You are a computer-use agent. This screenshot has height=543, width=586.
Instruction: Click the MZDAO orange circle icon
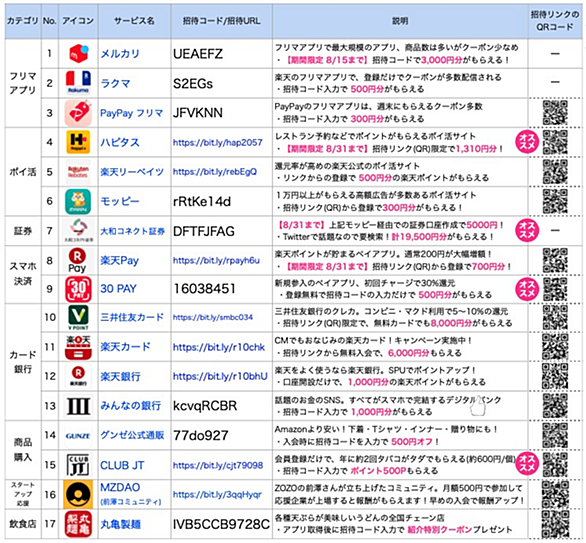(78, 494)
